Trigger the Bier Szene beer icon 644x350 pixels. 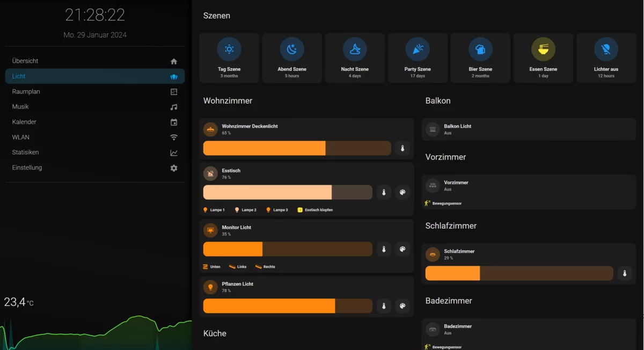480,49
